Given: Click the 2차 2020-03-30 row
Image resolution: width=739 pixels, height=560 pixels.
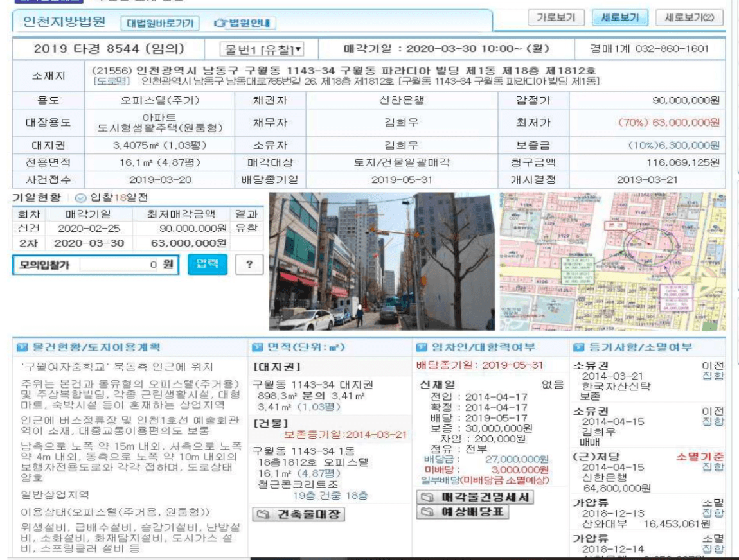Looking at the screenshot, I should (x=138, y=243).
